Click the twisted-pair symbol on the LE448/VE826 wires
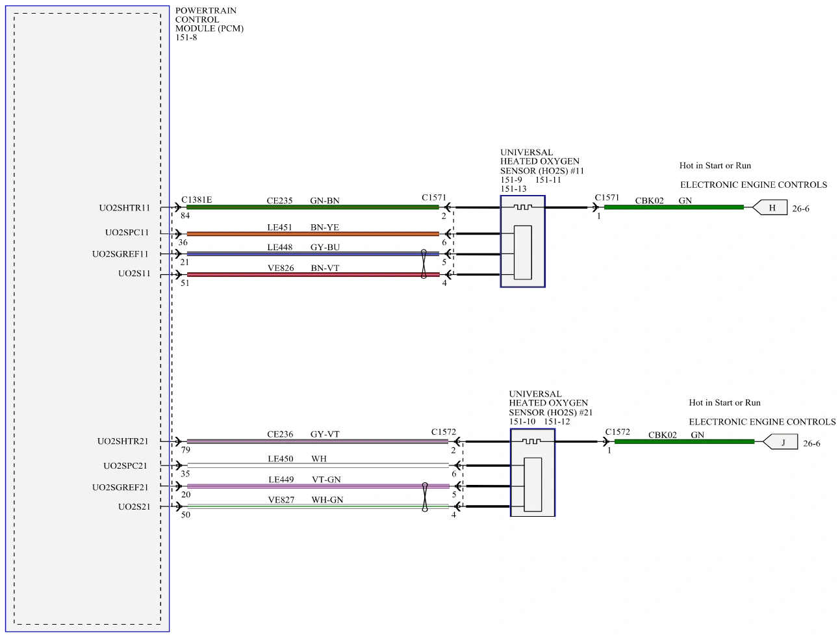Screen dimensions: 840x637 424,264
